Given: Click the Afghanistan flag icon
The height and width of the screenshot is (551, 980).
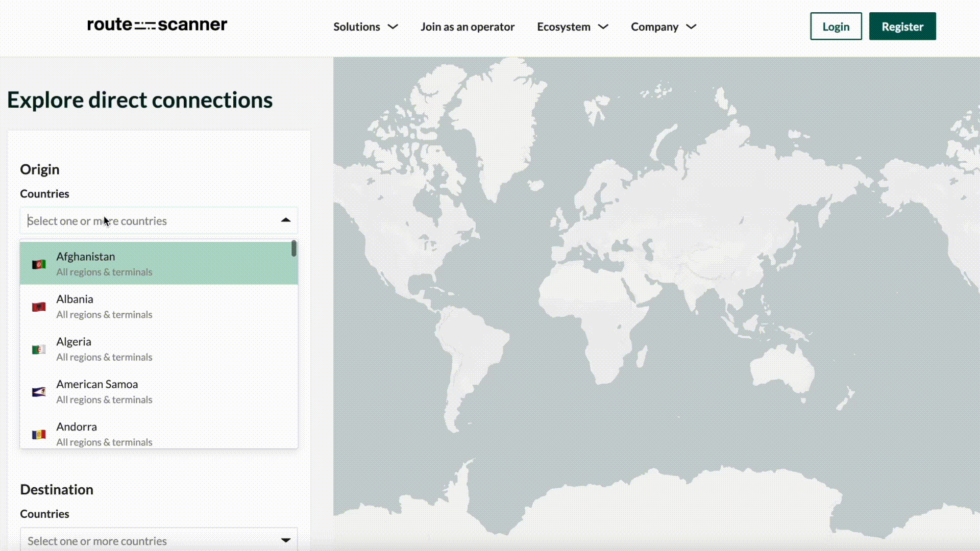Looking at the screenshot, I should pos(38,263).
